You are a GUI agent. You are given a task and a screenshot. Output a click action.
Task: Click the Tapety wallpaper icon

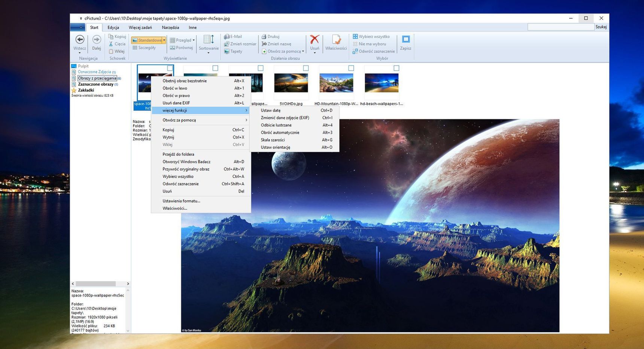pyautogui.click(x=227, y=51)
